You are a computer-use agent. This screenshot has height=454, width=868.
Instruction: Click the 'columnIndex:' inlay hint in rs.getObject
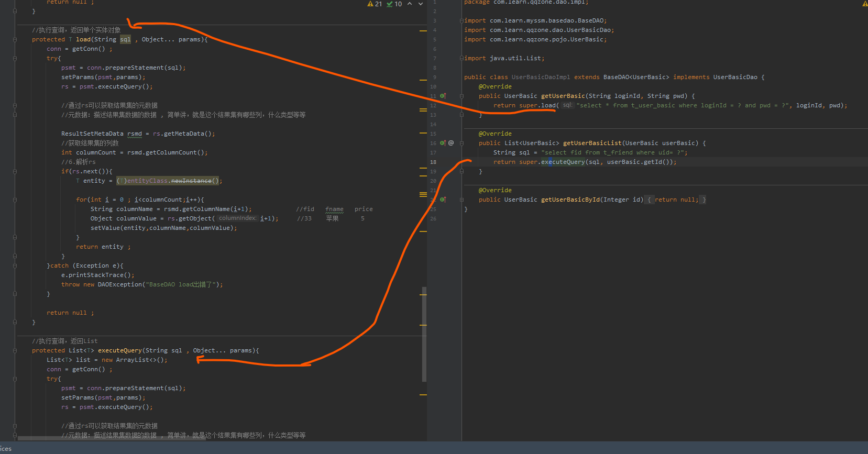tap(237, 218)
